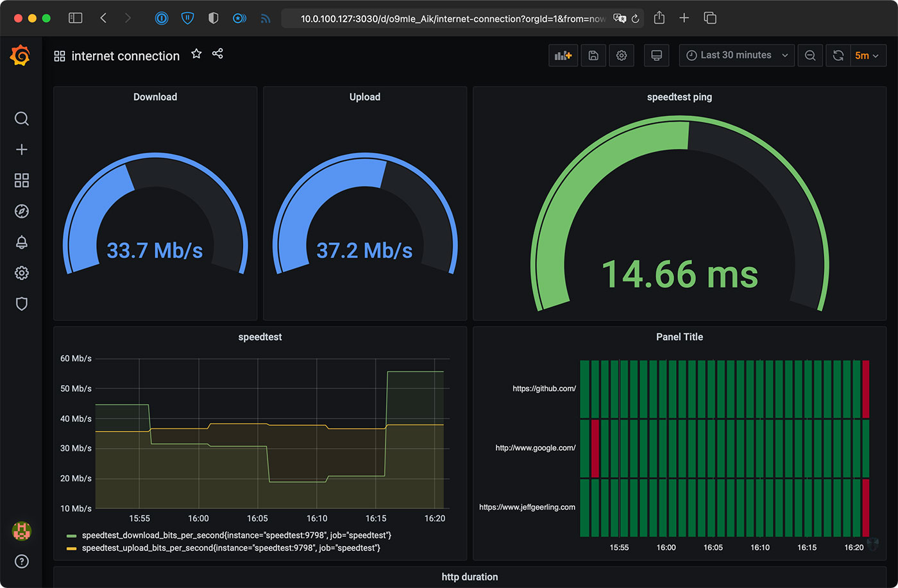Open dashboard settings with the gear icon
Image resolution: width=898 pixels, height=588 pixels.
(621, 55)
